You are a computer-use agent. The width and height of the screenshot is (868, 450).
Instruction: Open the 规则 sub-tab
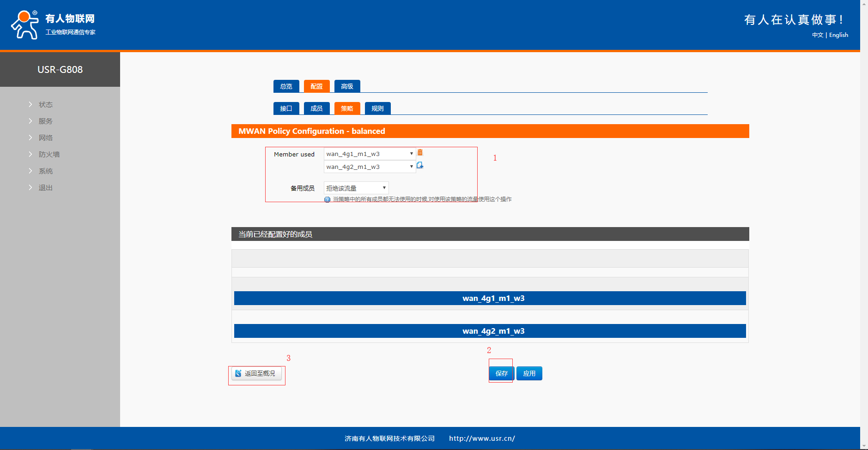click(x=377, y=108)
